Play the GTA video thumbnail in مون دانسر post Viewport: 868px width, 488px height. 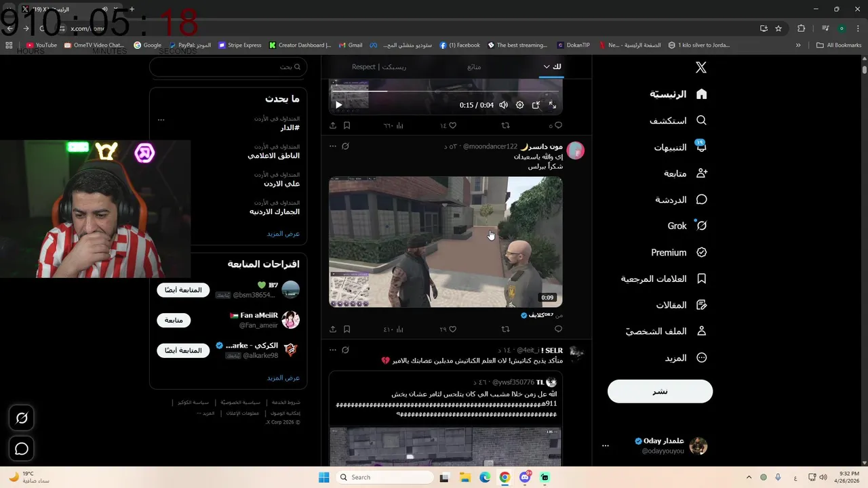[446, 242]
